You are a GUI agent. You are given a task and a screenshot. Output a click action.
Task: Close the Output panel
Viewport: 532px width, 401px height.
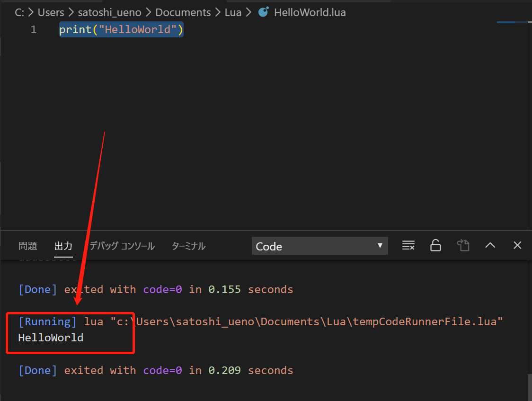pyautogui.click(x=517, y=245)
